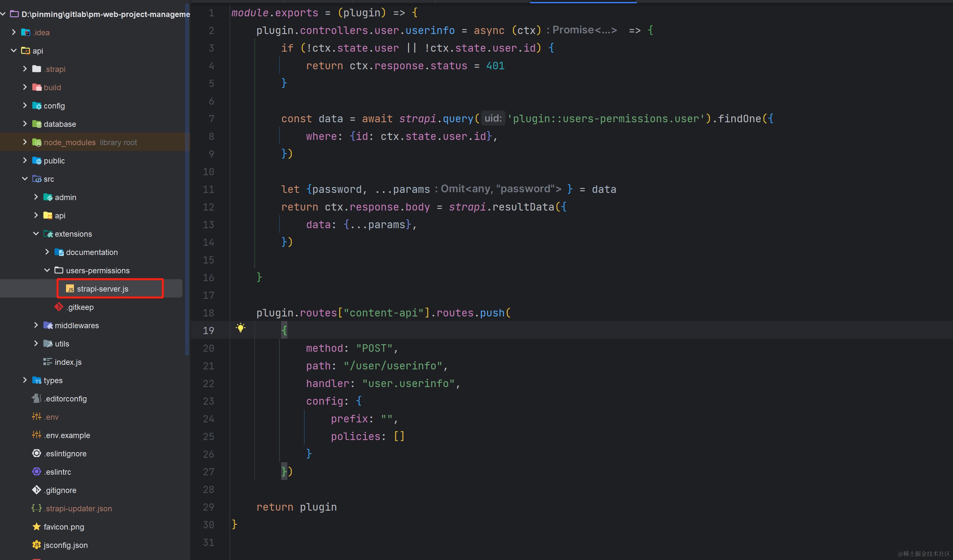This screenshot has width=953, height=560.
Task: Collapse the src folder
Action: pyautogui.click(x=25, y=178)
